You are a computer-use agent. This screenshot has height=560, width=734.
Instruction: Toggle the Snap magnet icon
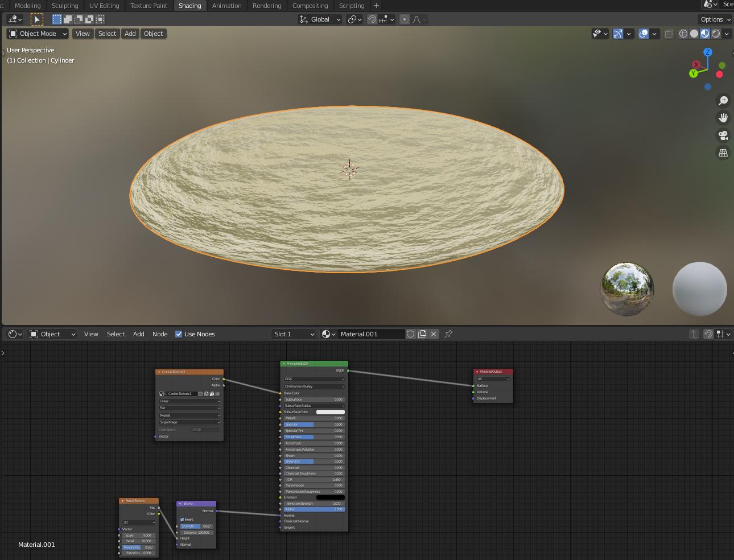pyautogui.click(x=372, y=19)
